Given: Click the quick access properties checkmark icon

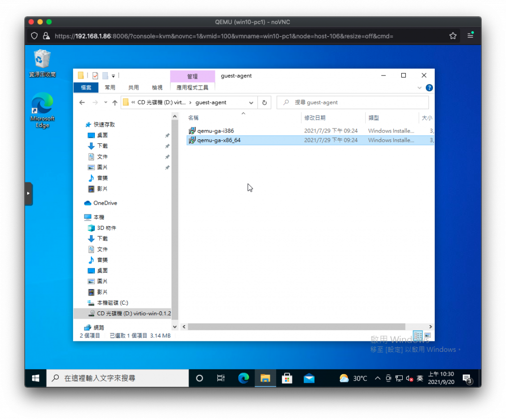Looking at the screenshot, I should point(95,76).
